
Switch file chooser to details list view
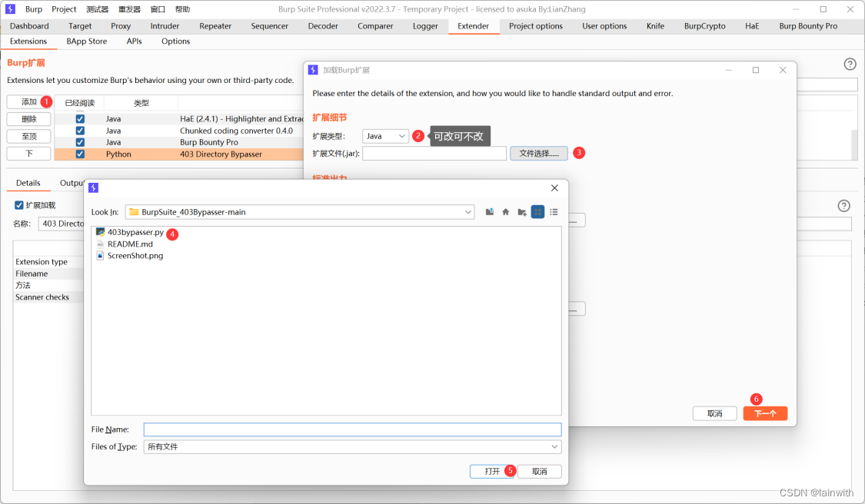pos(554,212)
